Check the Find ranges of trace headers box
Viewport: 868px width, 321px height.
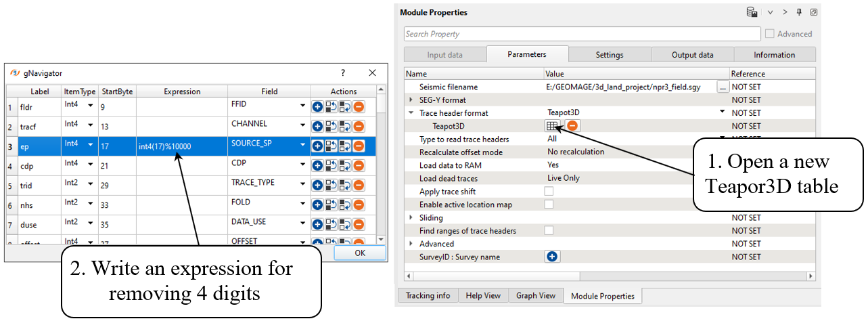[549, 231]
